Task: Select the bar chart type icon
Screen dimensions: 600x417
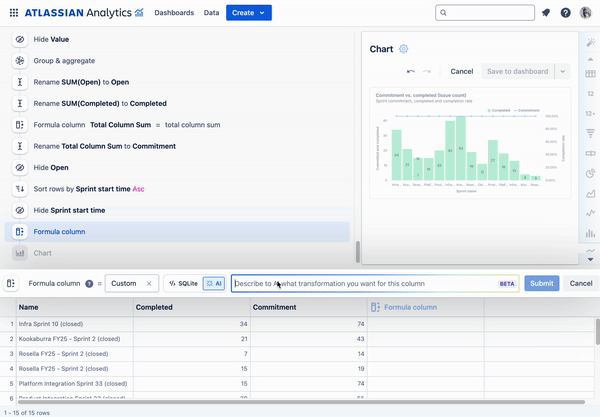Action: (x=590, y=233)
